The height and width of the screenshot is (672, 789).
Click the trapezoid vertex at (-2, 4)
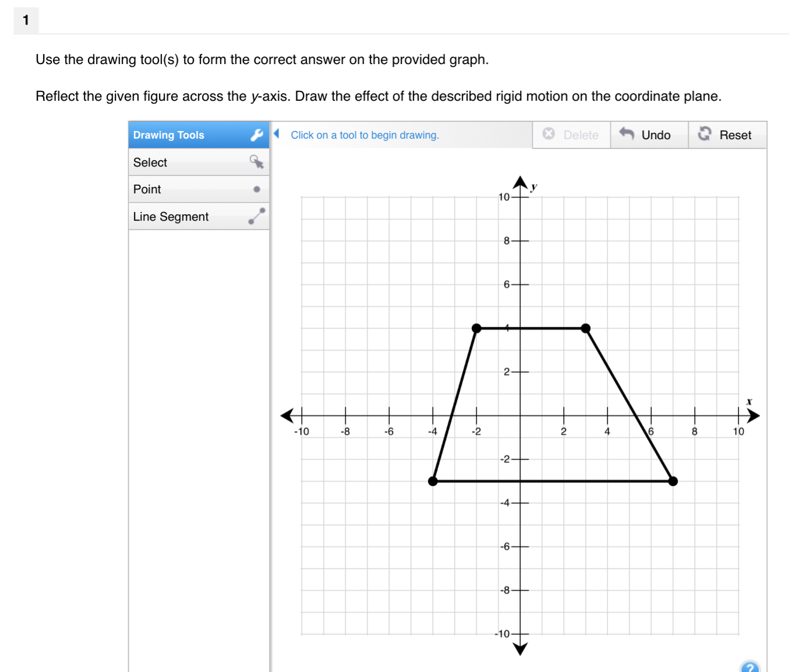477,328
